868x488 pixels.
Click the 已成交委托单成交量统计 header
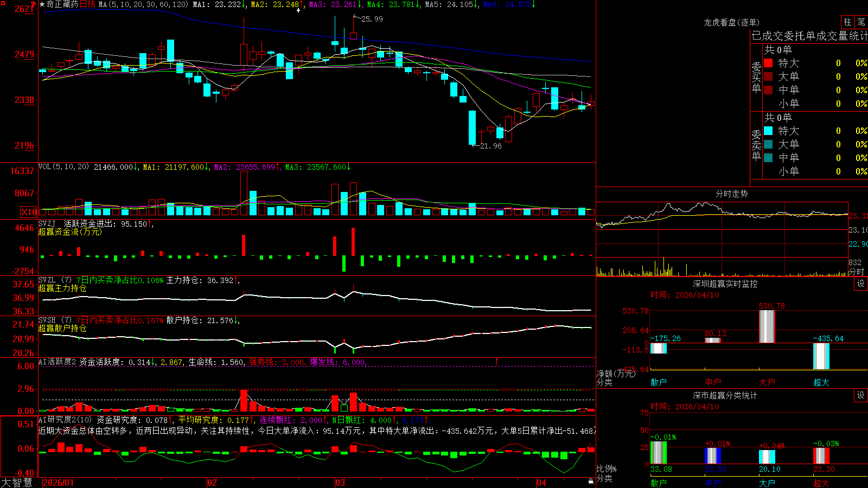point(809,36)
